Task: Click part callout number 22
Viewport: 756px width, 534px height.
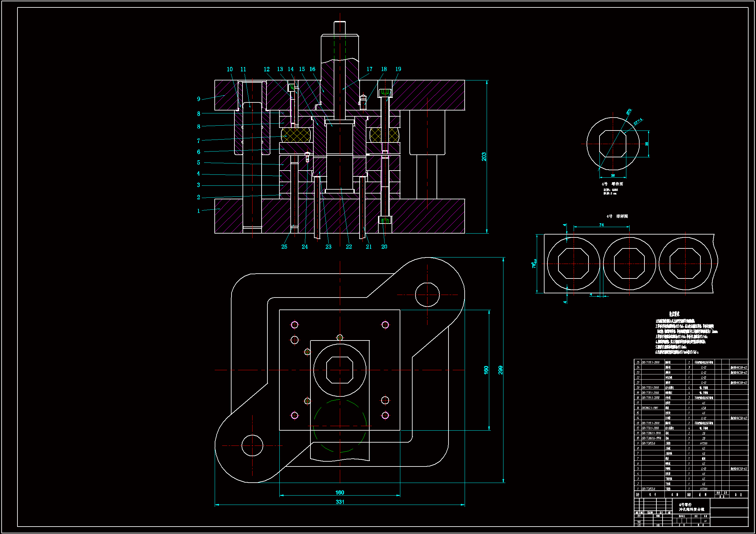Action: [349, 247]
